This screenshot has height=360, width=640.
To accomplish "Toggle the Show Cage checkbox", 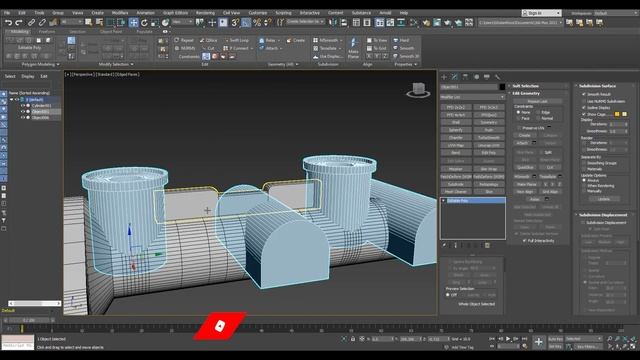I will click(x=584, y=114).
